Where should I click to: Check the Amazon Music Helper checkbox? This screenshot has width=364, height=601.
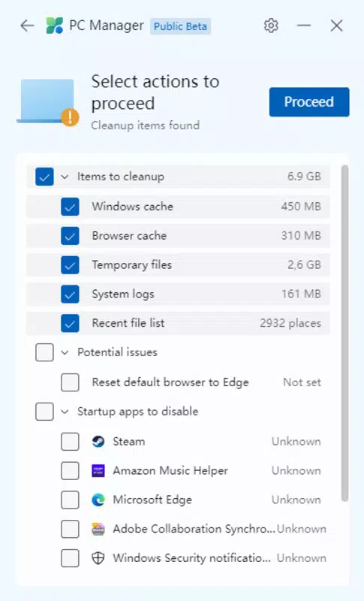pyautogui.click(x=70, y=471)
